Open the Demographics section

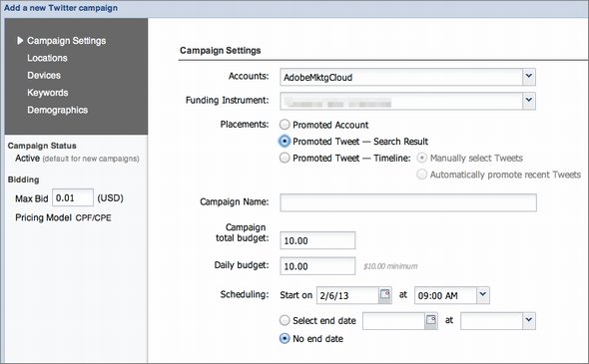(57, 110)
